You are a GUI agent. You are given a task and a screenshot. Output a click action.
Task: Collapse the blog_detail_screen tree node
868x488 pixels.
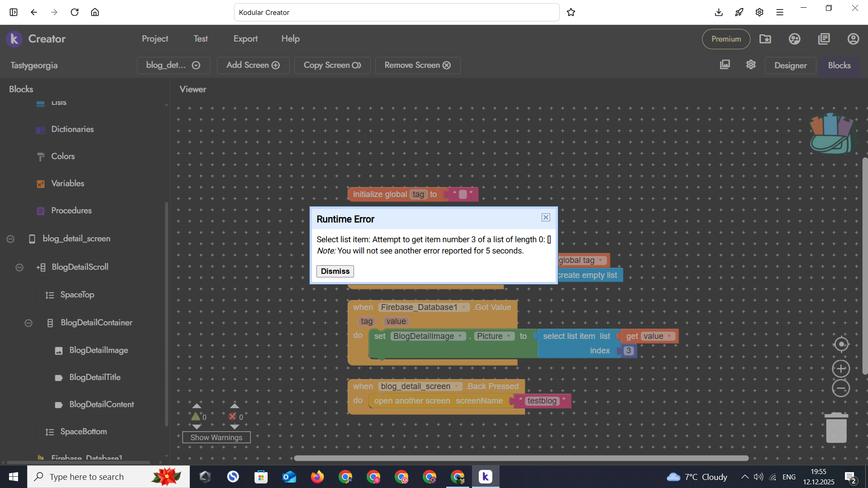click(x=10, y=239)
